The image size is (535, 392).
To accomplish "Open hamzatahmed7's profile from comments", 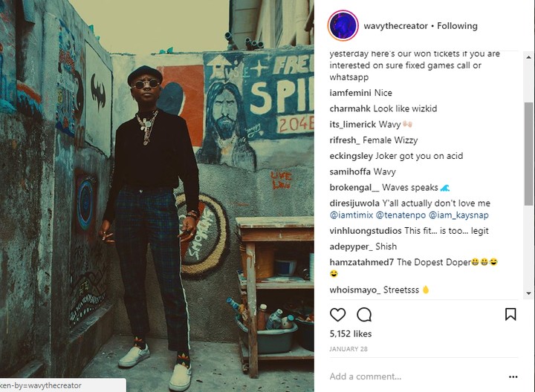I will point(361,262).
